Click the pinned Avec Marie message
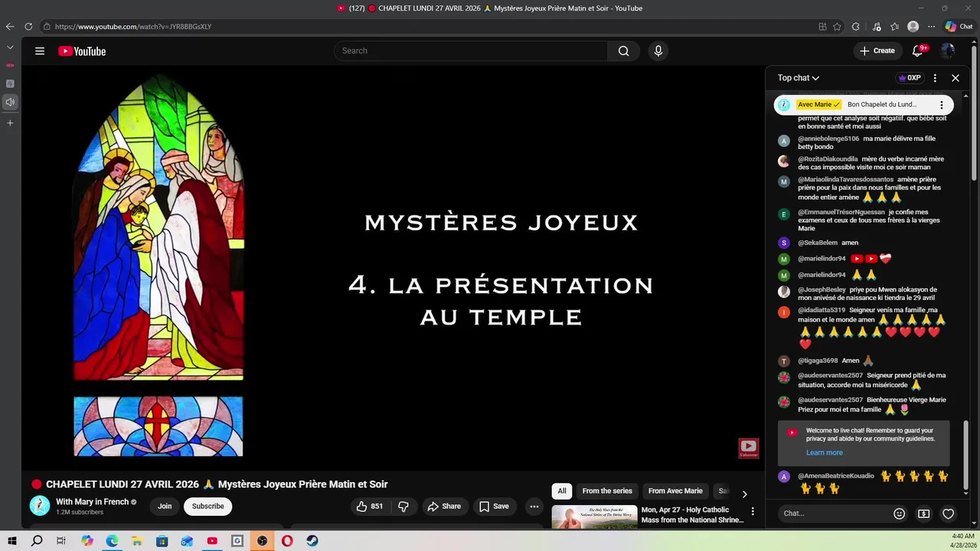The image size is (980, 551). [864, 105]
